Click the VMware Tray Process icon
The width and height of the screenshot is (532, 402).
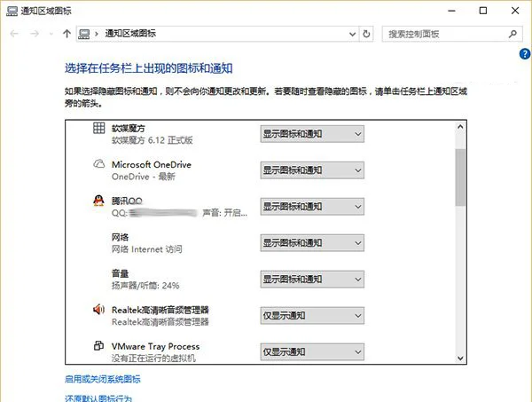pos(98,345)
